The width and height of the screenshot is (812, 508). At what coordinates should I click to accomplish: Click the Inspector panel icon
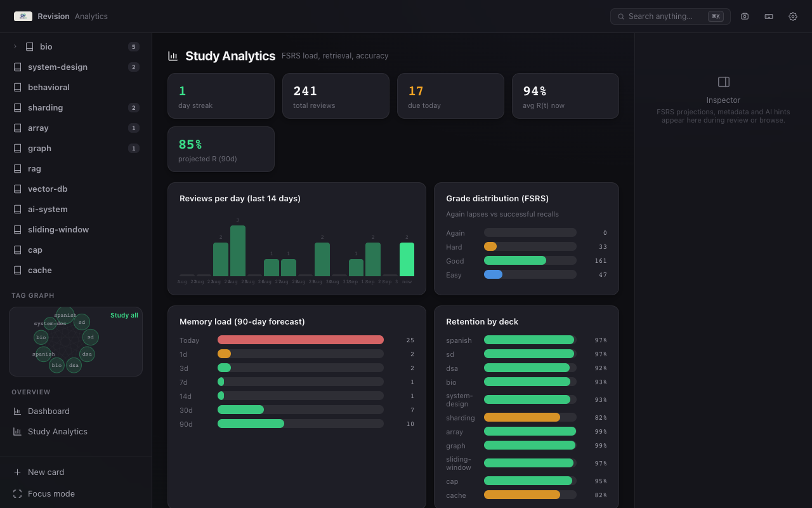[724, 82]
